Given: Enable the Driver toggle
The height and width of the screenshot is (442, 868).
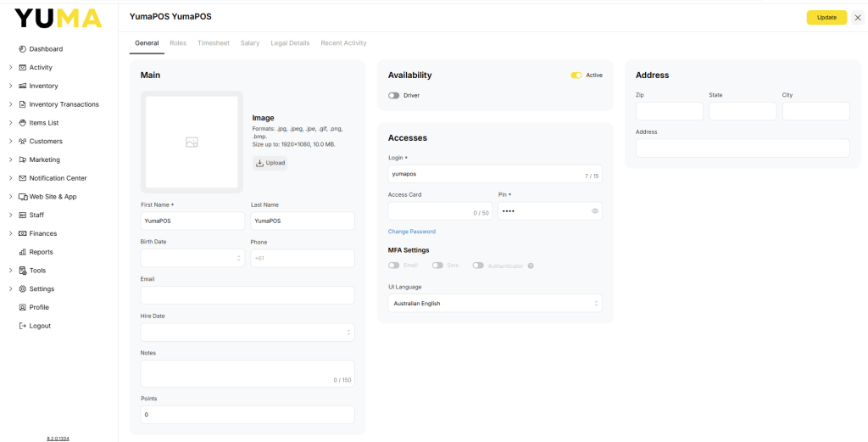Looking at the screenshot, I should coord(393,95).
